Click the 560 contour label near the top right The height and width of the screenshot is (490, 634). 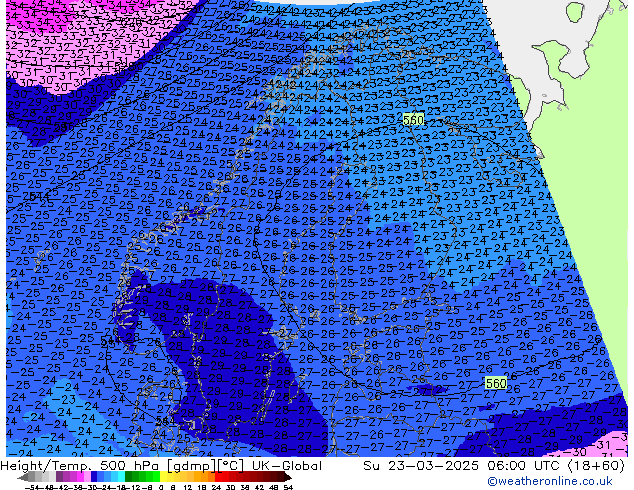click(x=413, y=120)
